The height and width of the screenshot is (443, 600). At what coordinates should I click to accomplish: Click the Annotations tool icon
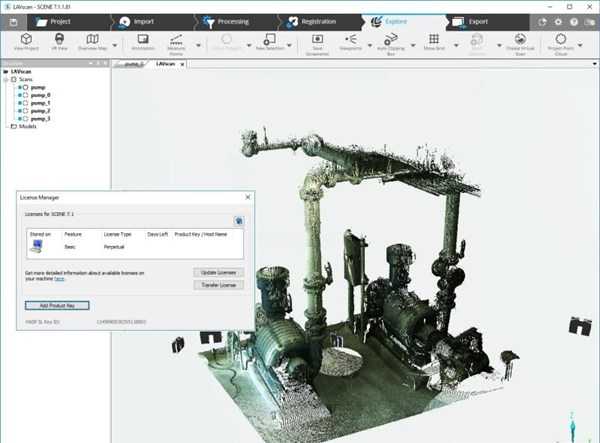coord(142,41)
